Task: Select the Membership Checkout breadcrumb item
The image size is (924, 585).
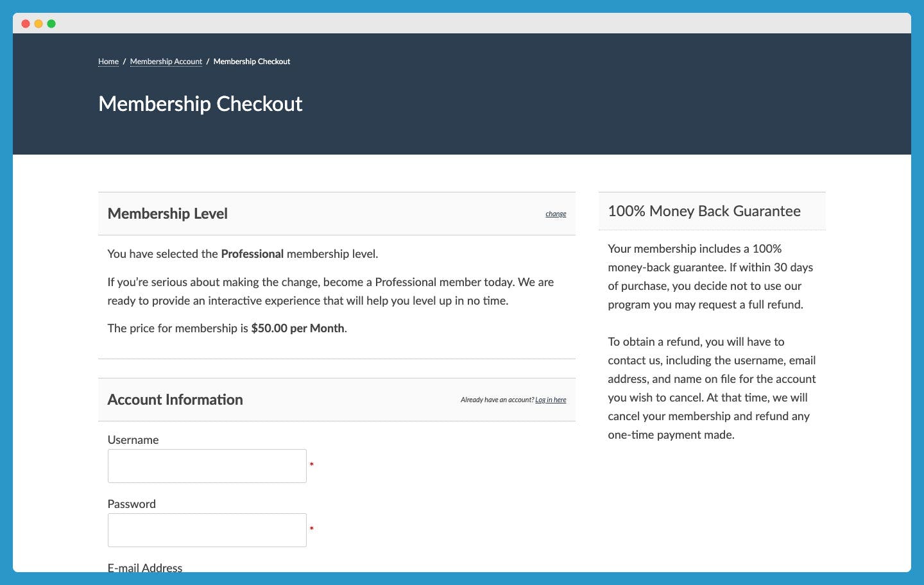Action: point(252,61)
